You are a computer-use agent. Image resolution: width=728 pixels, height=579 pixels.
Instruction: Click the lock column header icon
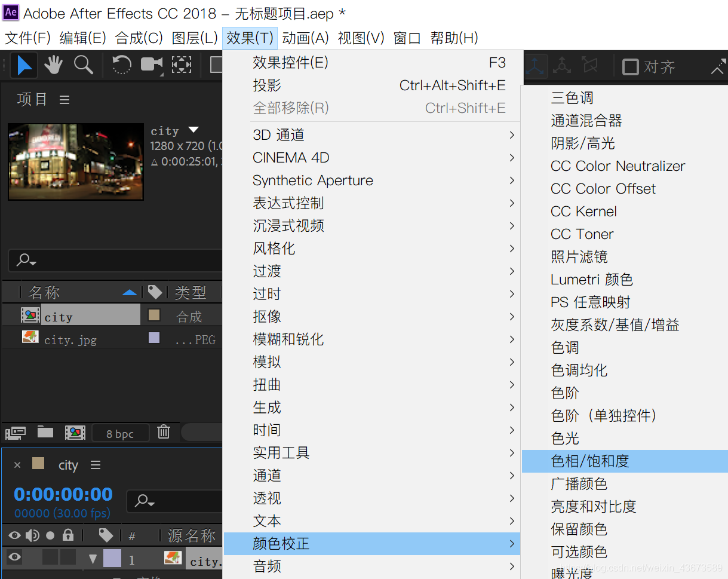68,535
